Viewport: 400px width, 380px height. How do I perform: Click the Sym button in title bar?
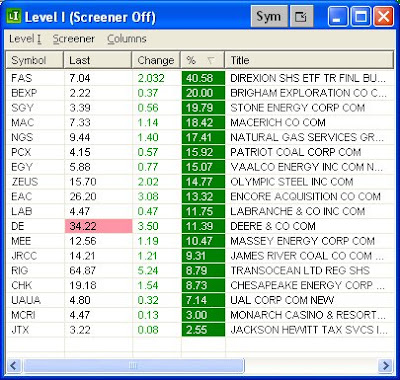269,16
